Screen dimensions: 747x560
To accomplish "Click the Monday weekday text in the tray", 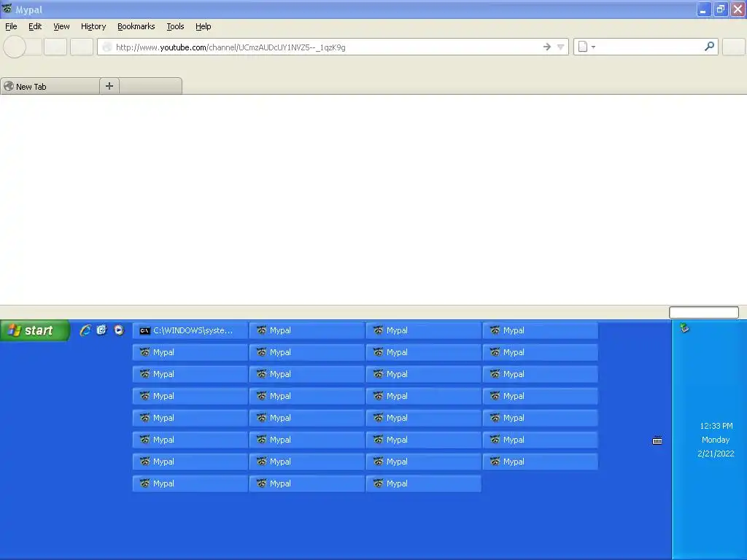I will click(x=716, y=440).
